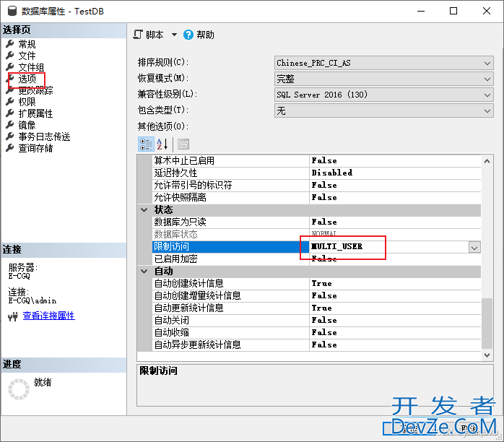This screenshot has width=504, height=442.
Task: Click the wrench icon beside 文件
Action: point(10,55)
